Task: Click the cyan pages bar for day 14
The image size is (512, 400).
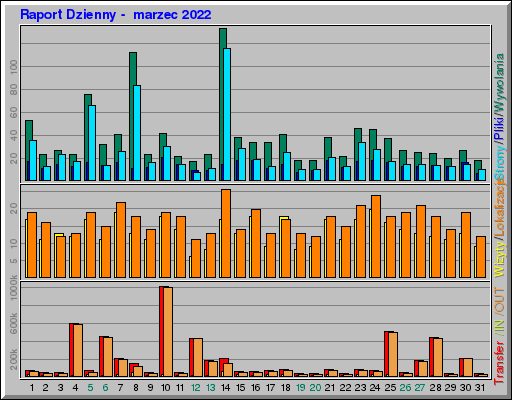Action: (x=227, y=114)
